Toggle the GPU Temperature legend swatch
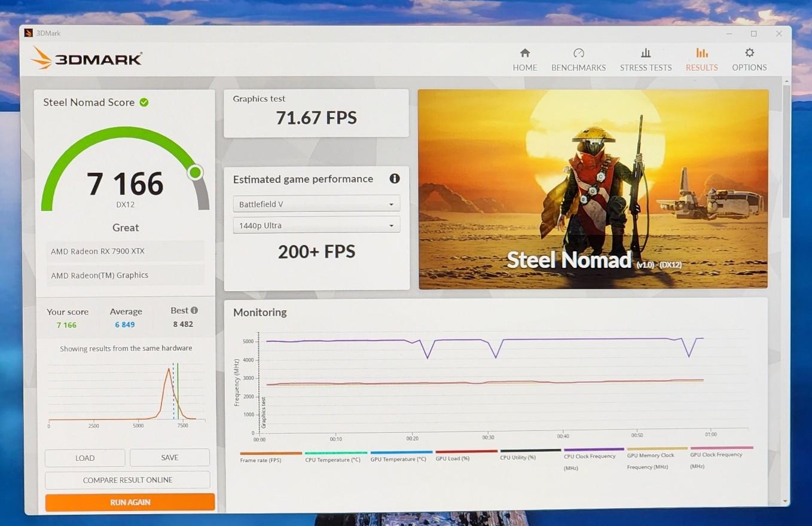Viewport: 812px width, 526px height. coord(401,452)
